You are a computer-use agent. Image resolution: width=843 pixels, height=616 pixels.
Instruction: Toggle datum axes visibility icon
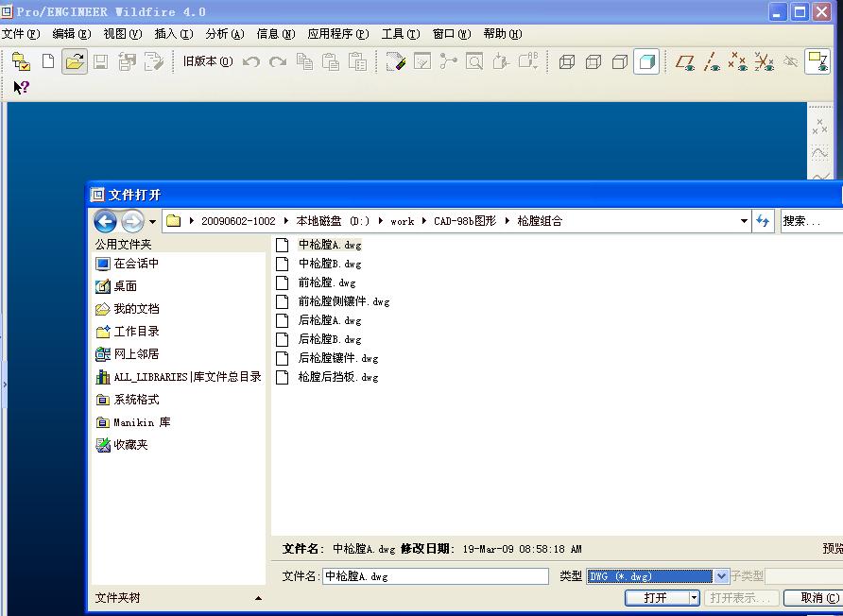click(x=712, y=61)
